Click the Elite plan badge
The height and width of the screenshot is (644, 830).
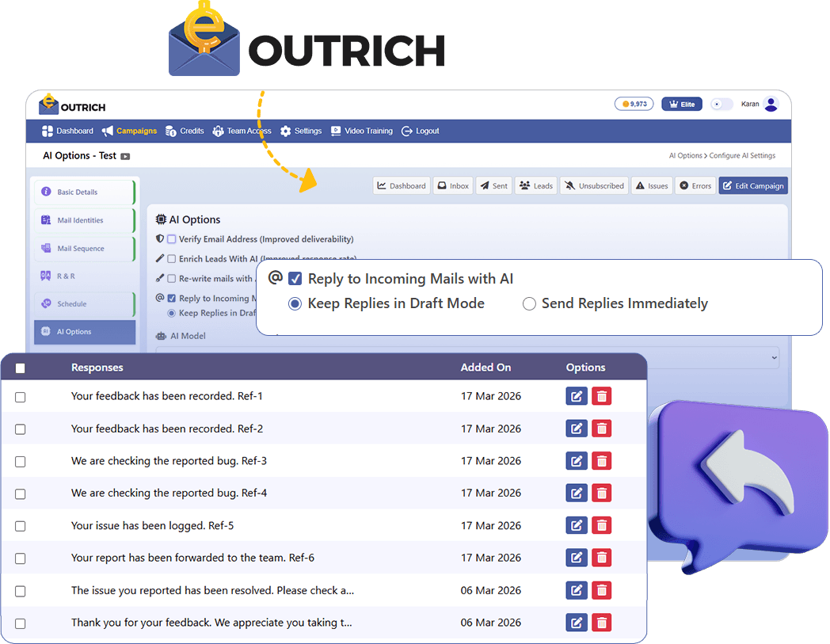tap(681, 104)
